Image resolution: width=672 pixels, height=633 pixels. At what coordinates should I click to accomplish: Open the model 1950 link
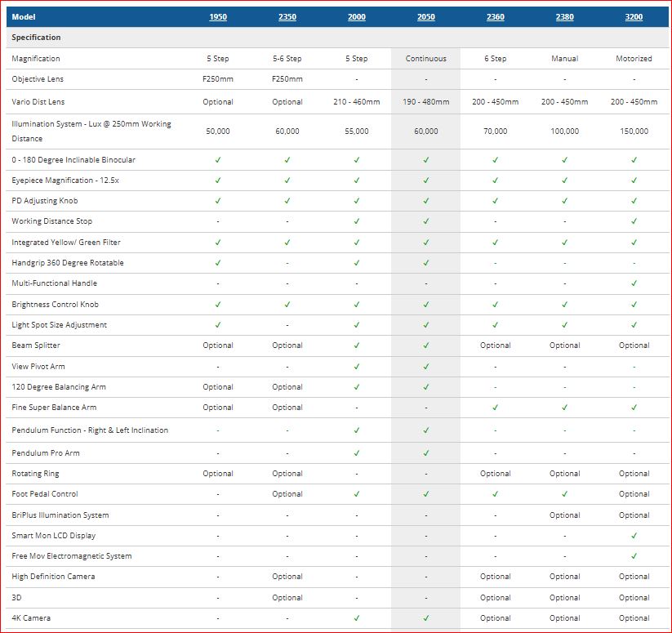[x=218, y=17]
